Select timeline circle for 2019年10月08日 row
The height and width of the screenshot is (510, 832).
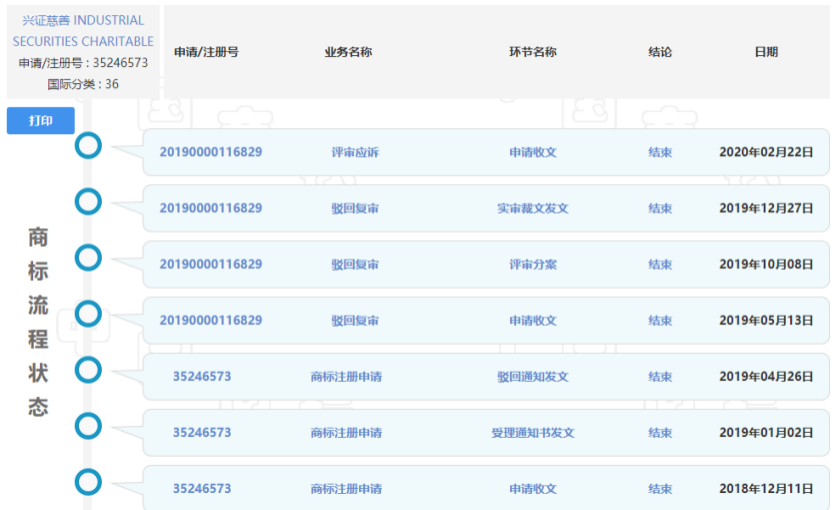(88, 258)
